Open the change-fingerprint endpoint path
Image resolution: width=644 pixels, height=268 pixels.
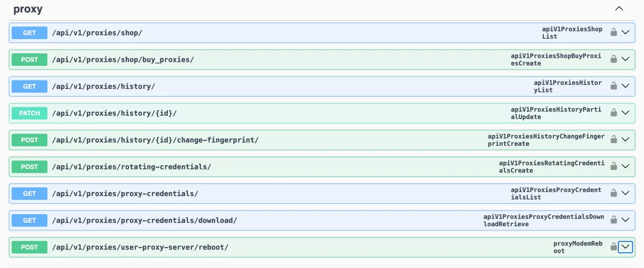pyautogui.click(x=155, y=140)
